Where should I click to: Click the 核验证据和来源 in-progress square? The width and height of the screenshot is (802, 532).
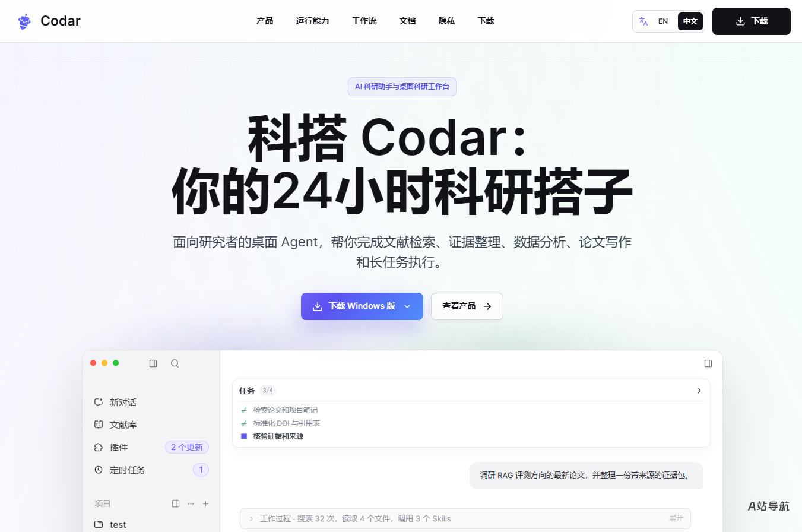point(244,436)
